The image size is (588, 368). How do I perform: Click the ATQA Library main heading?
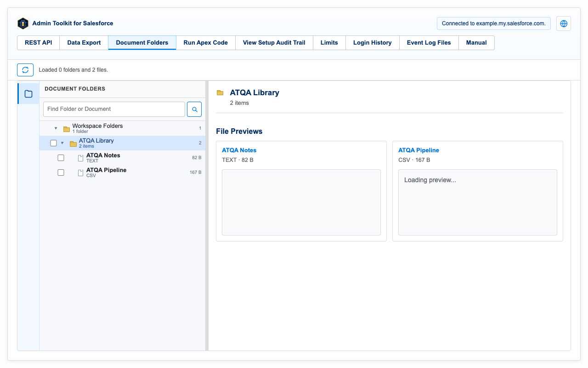(x=254, y=92)
